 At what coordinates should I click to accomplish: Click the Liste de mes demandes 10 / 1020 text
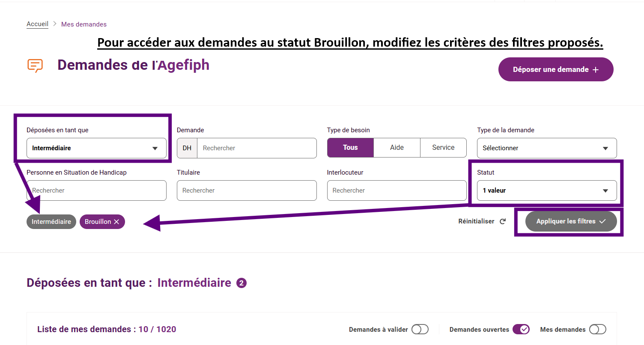(107, 329)
